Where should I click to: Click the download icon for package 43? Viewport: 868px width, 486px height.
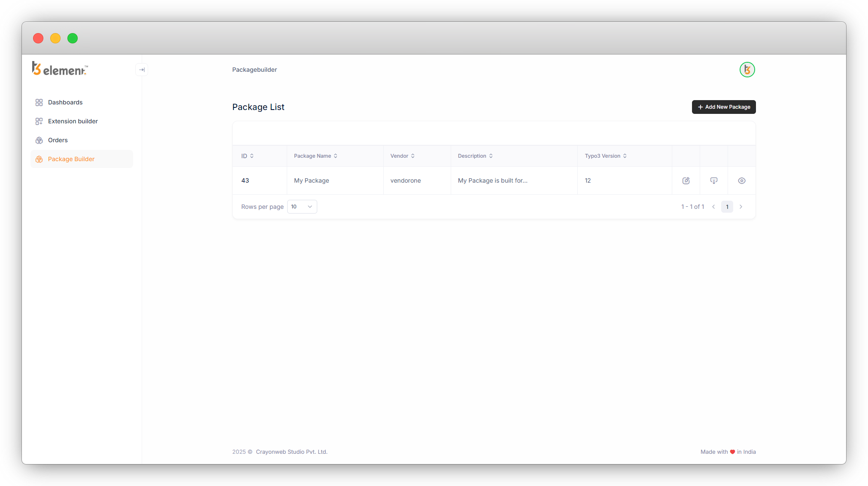point(713,180)
